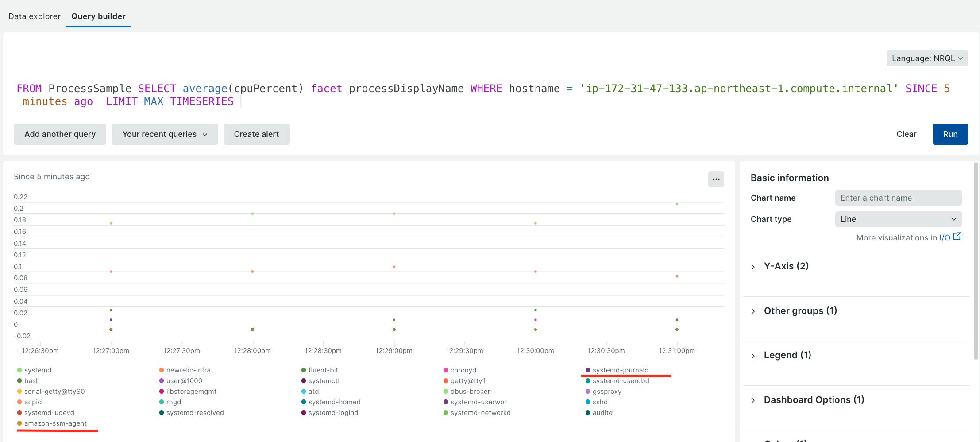980x442 pixels.
Task: Toggle the systemd-resolved legend entry
Action: (x=192, y=413)
